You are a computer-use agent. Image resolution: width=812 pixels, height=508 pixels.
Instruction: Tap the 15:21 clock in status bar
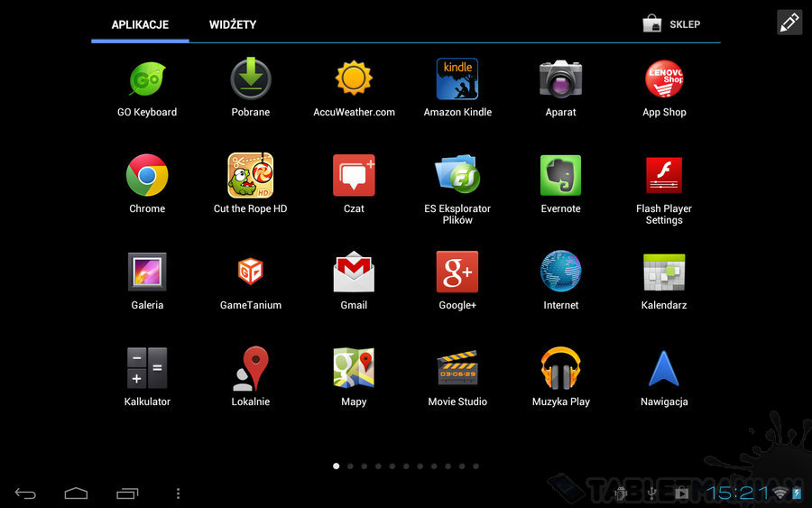[x=737, y=493]
